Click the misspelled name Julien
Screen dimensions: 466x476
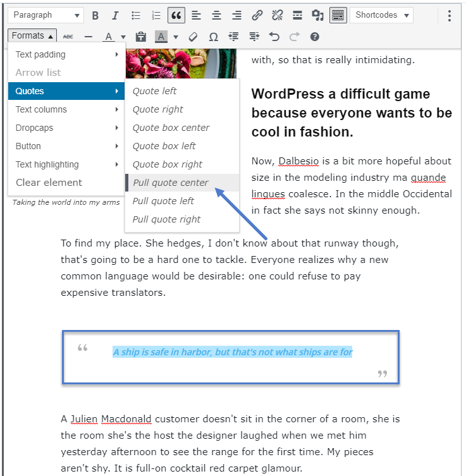84,419
